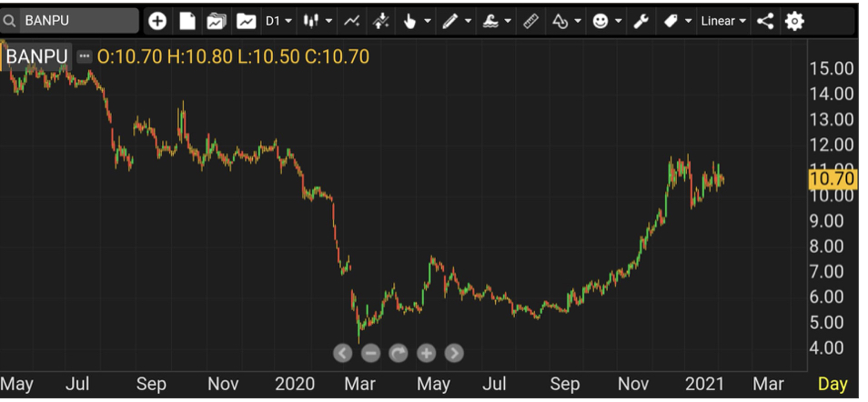This screenshot has width=868, height=402.
Task: Select the pencil drawing tool
Action: pos(450,21)
